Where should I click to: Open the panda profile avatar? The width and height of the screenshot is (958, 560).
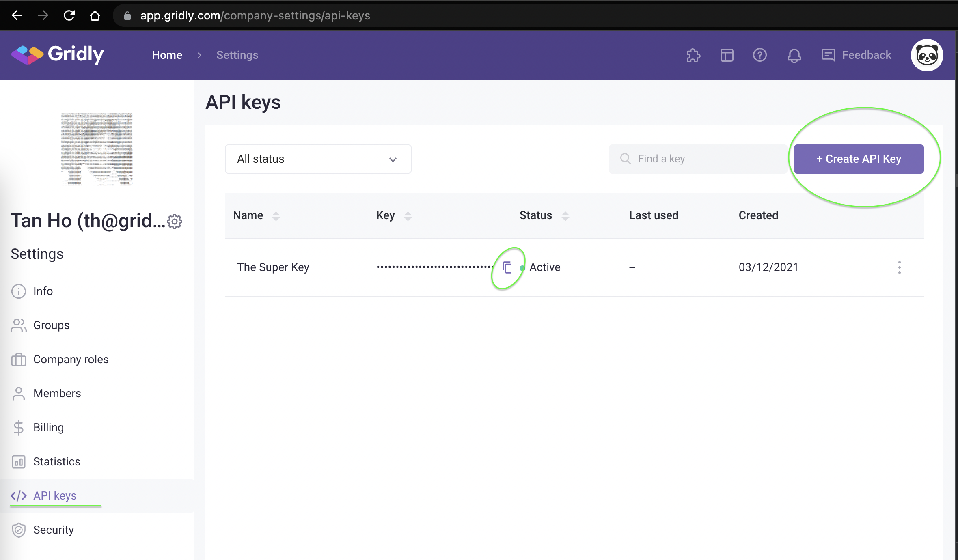click(927, 55)
